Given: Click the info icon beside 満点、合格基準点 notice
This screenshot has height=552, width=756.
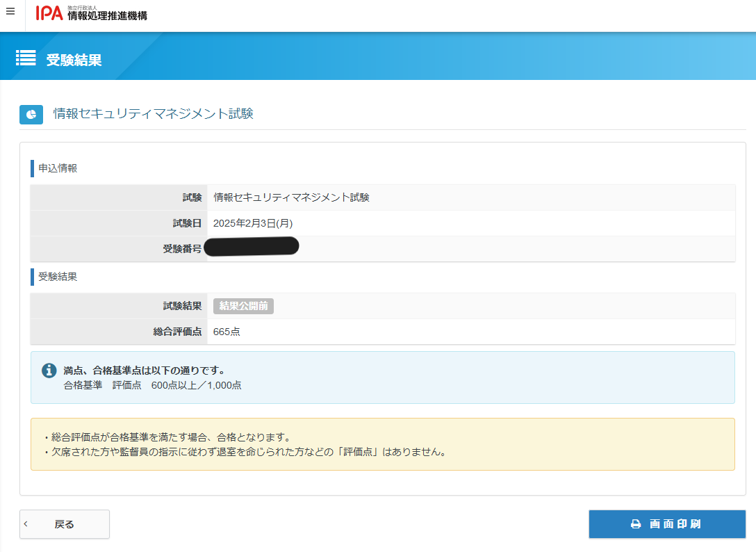Looking at the screenshot, I should point(49,371).
